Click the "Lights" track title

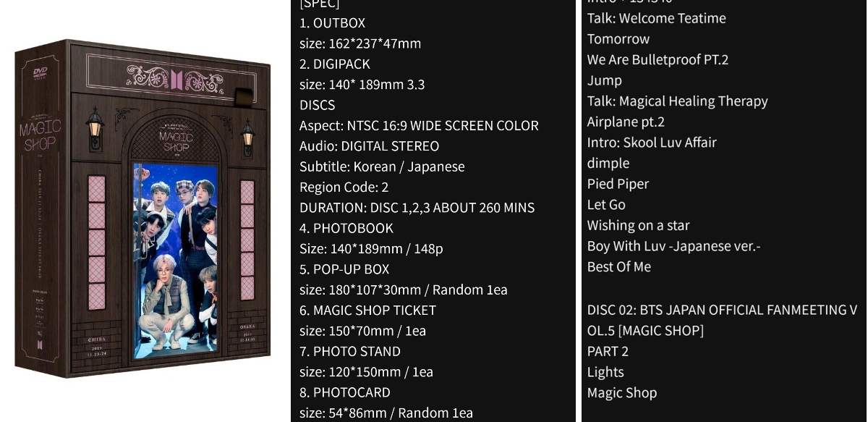pos(606,372)
